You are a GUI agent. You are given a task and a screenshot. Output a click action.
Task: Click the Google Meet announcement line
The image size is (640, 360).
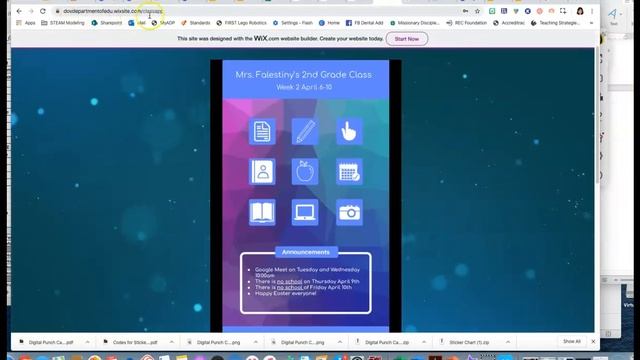pos(307,272)
